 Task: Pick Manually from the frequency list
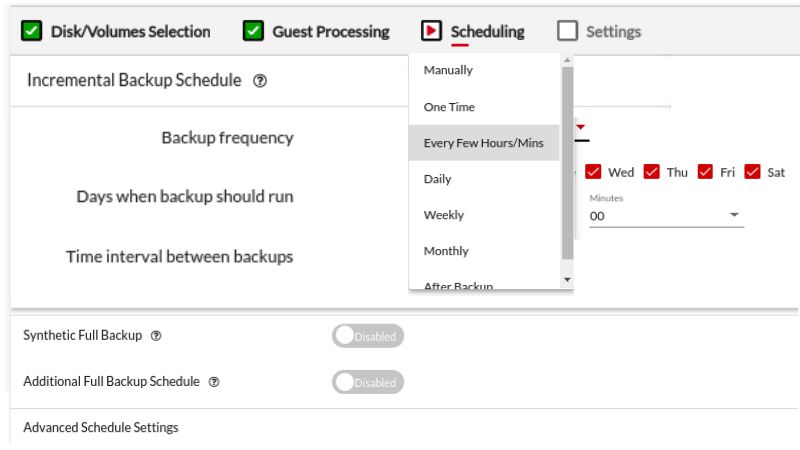tap(448, 70)
